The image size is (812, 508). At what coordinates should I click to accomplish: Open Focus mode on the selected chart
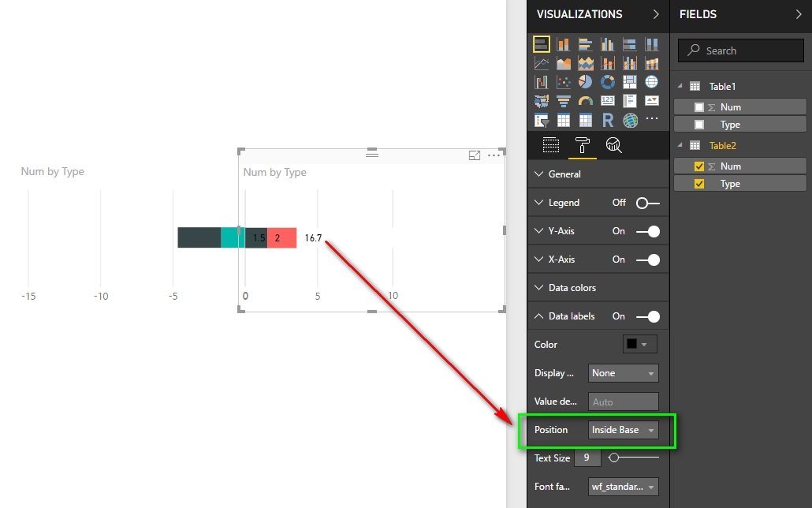[x=475, y=155]
